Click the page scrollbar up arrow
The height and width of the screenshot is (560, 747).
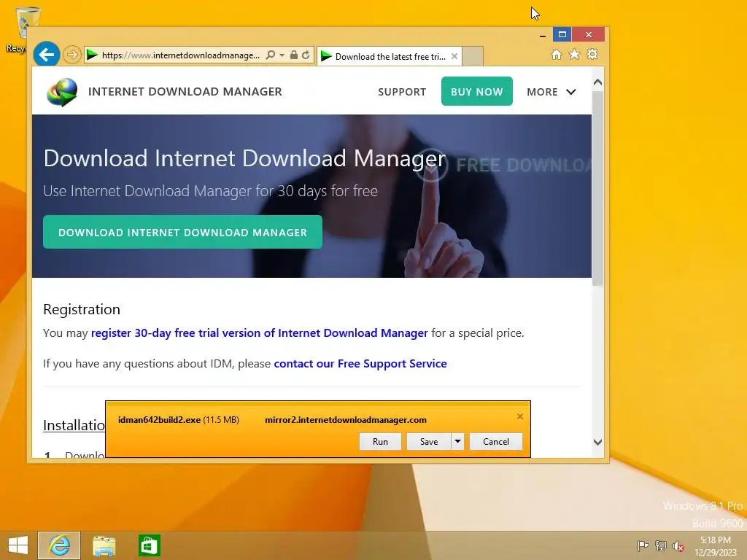point(598,82)
